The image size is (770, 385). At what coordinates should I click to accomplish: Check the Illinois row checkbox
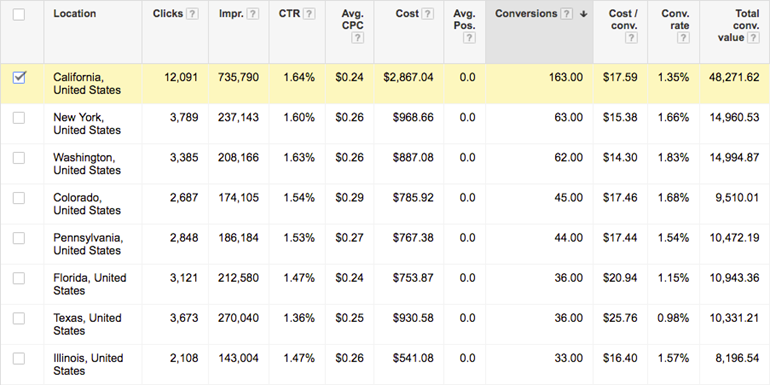point(19,359)
